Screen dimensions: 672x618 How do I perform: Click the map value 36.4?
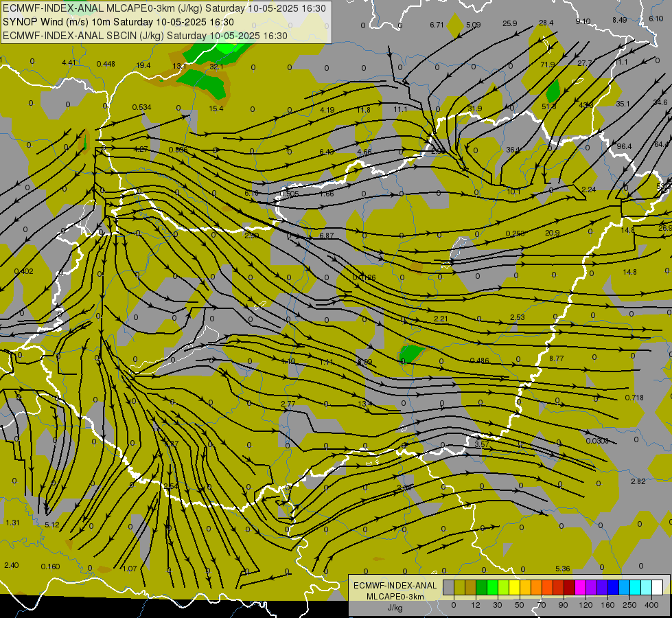(513, 150)
